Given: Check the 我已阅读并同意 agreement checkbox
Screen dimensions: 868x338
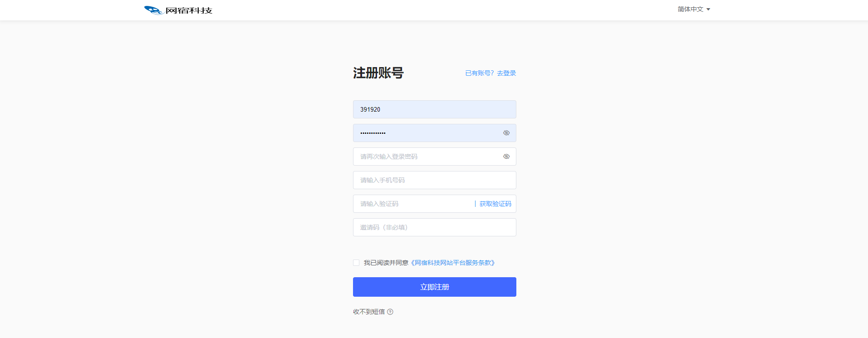Looking at the screenshot, I should pos(356,263).
